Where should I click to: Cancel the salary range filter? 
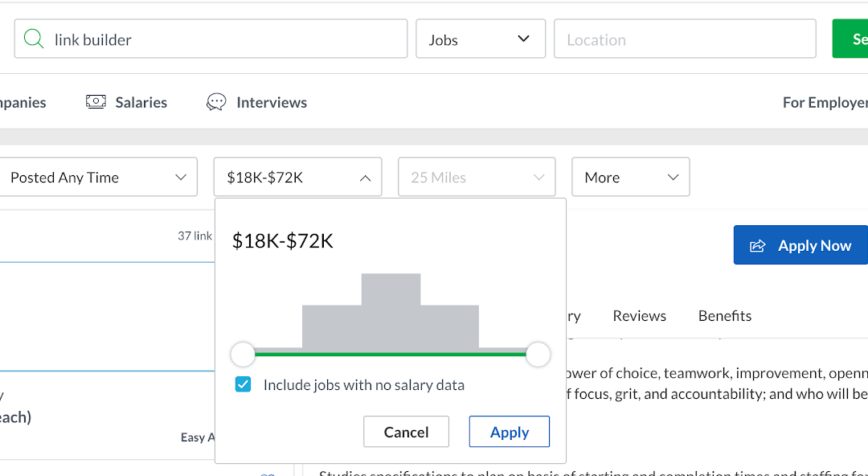pyautogui.click(x=406, y=432)
